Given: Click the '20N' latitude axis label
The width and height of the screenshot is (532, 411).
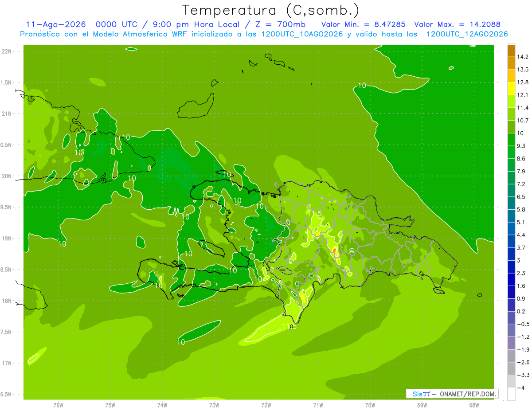Looking at the screenshot, I should pyautogui.click(x=7, y=176).
